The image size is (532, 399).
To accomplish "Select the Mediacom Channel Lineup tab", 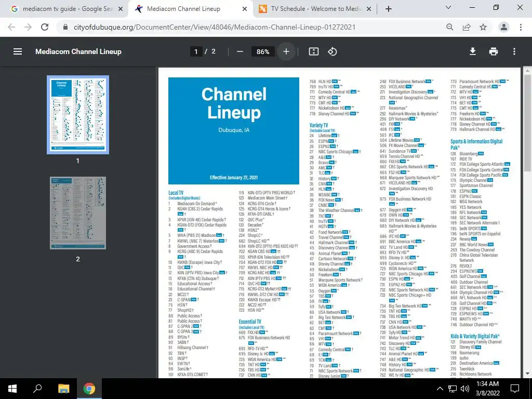I will click(x=191, y=9).
